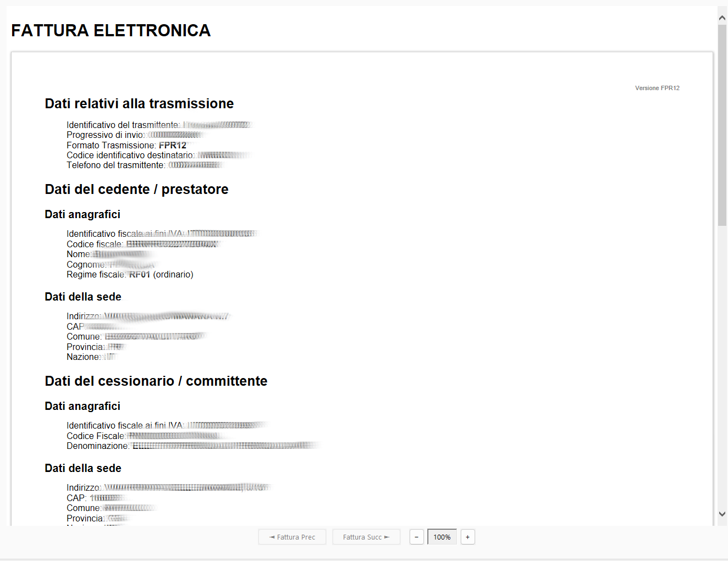Click the 100% zoom level field
This screenshot has width=728, height=561.
tap(442, 537)
